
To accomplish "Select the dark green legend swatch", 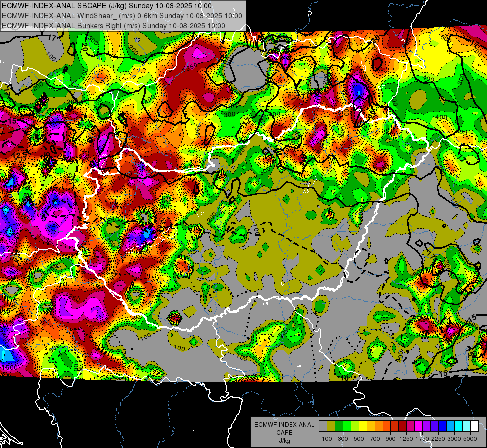I will pyautogui.click(x=339, y=426).
